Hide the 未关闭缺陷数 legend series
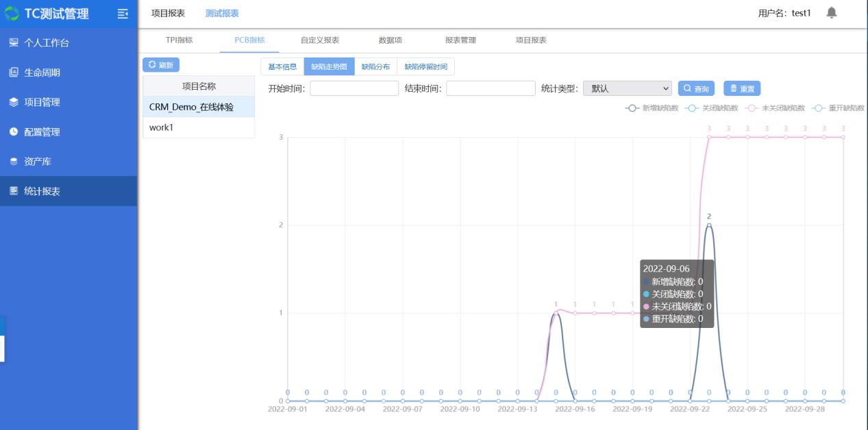 775,108
